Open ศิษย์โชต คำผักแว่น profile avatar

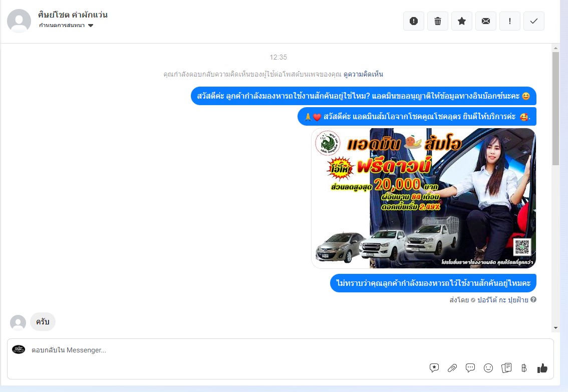19,21
